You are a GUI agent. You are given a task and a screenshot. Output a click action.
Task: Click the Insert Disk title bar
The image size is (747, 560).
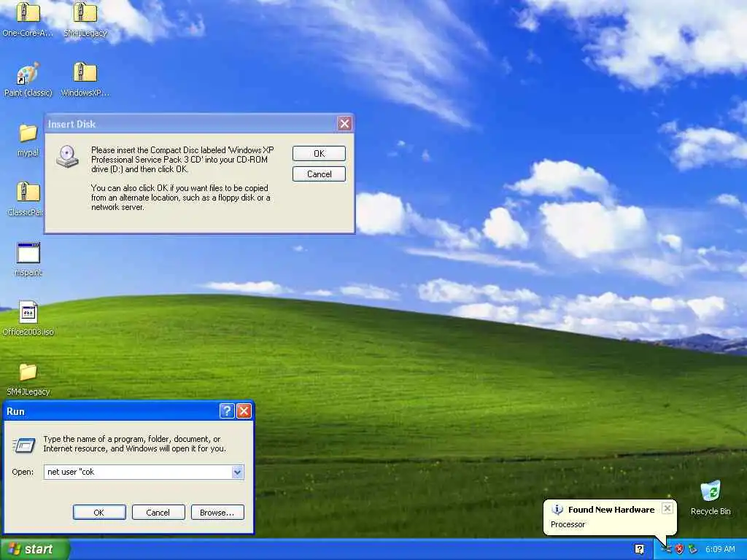(x=190, y=124)
